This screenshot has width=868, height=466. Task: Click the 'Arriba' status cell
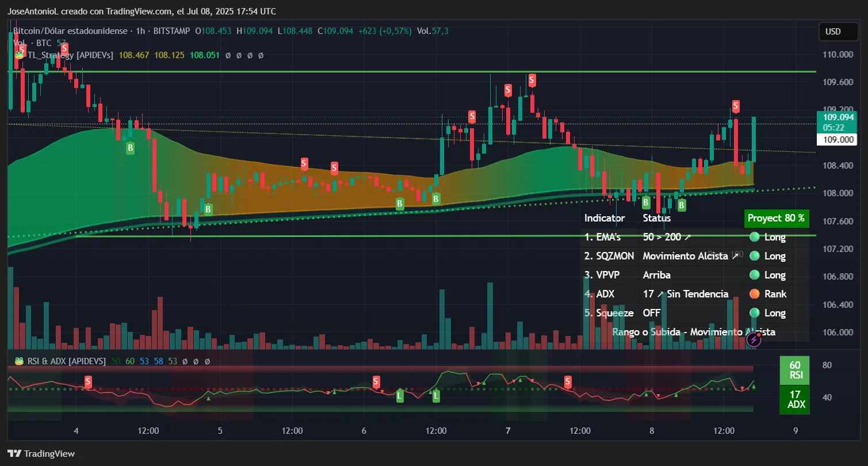(x=656, y=275)
